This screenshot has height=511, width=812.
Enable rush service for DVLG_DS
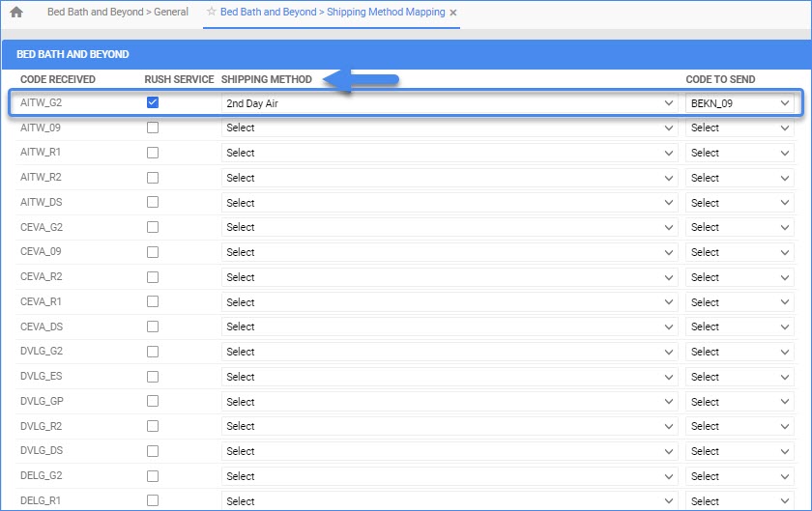click(x=153, y=451)
